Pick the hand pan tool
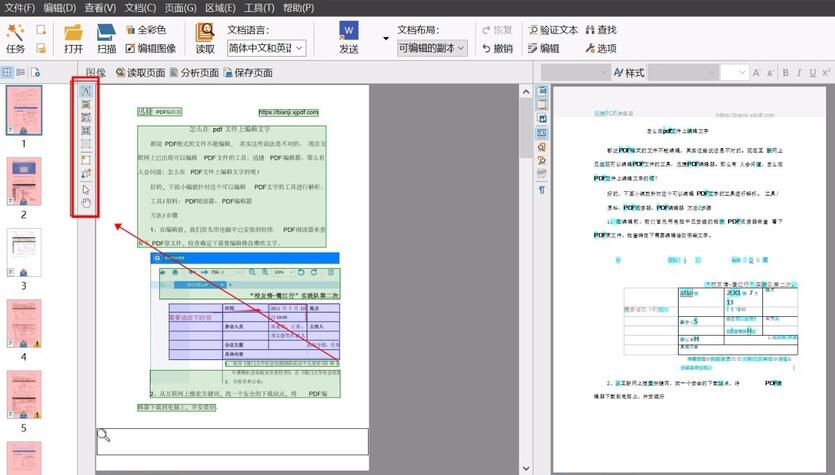 pyautogui.click(x=86, y=203)
